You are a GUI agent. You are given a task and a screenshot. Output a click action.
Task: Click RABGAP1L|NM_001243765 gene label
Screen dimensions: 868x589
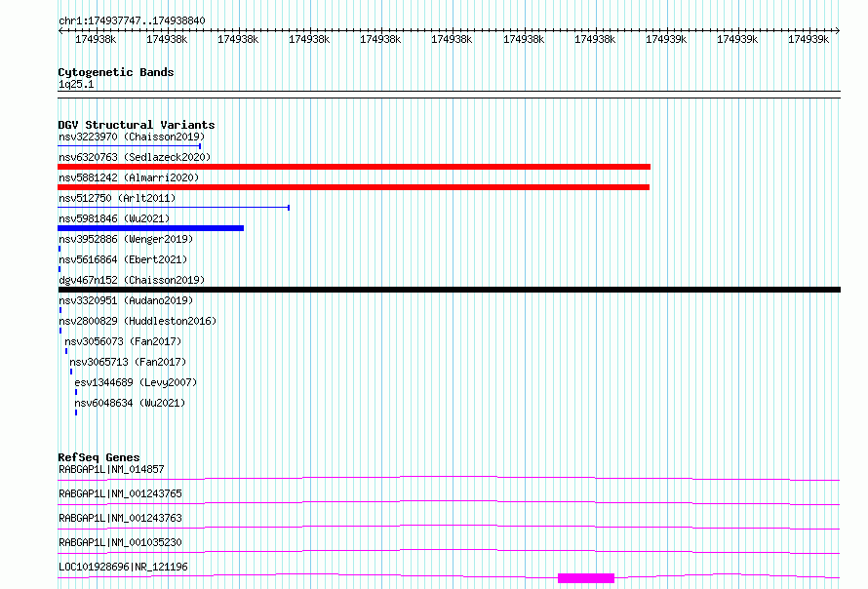pyautogui.click(x=120, y=493)
